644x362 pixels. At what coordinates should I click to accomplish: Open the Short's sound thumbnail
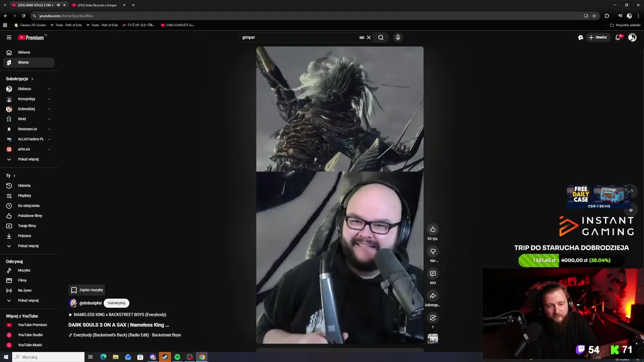[x=433, y=339]
